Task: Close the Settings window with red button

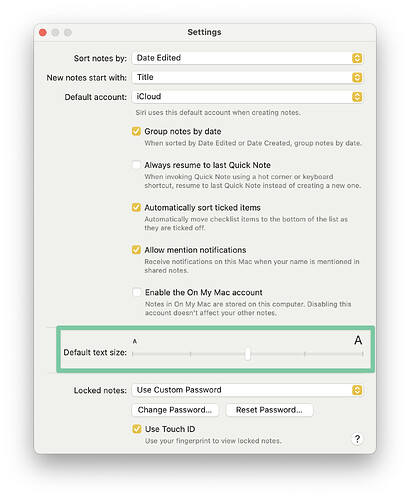Action: (43, 32)
